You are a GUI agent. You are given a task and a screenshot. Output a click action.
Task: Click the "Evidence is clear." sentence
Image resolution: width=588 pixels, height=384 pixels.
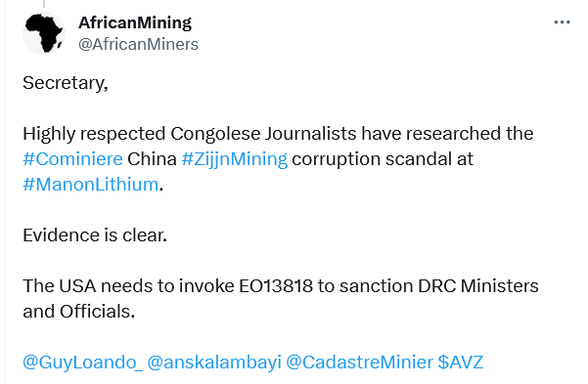click(x=95, y=235)
